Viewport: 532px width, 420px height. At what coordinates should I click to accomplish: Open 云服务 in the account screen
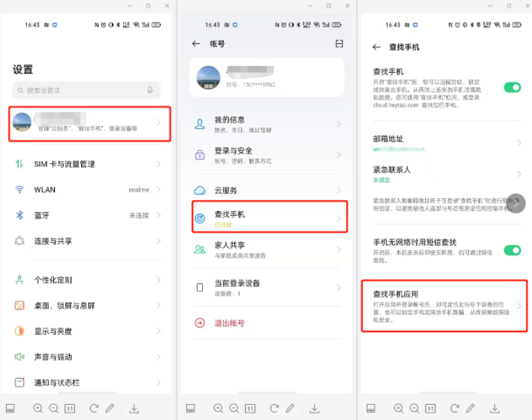click(x=267, y=190)
